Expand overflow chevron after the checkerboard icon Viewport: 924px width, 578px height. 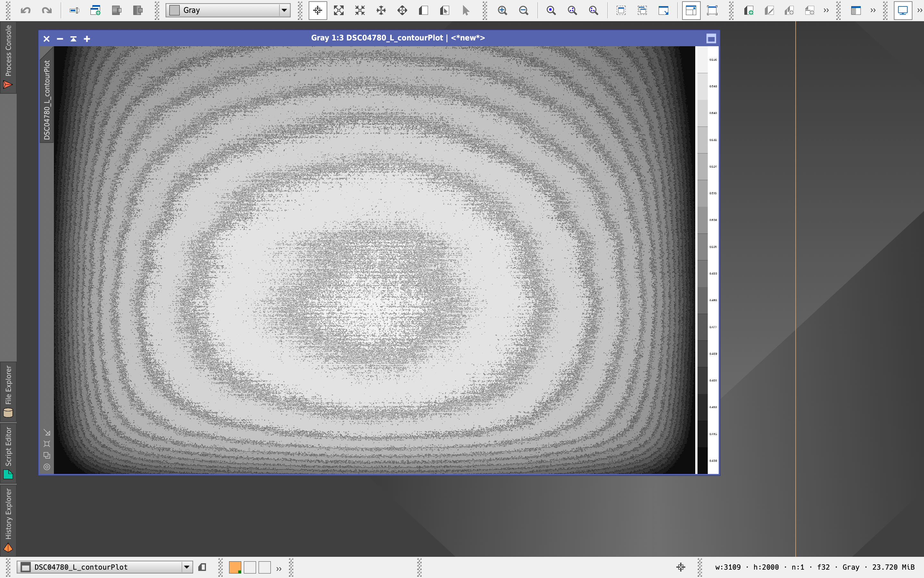pyautogui.click(x=873, y=10)
